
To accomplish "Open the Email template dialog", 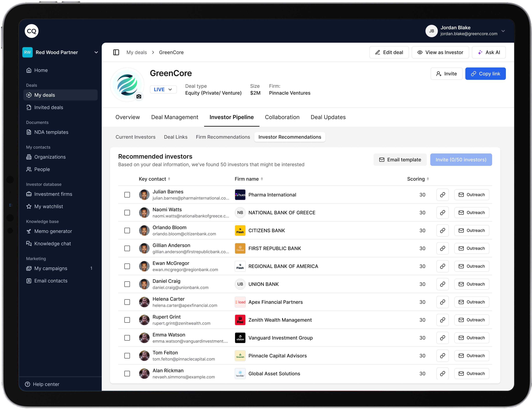I will 400,159.
